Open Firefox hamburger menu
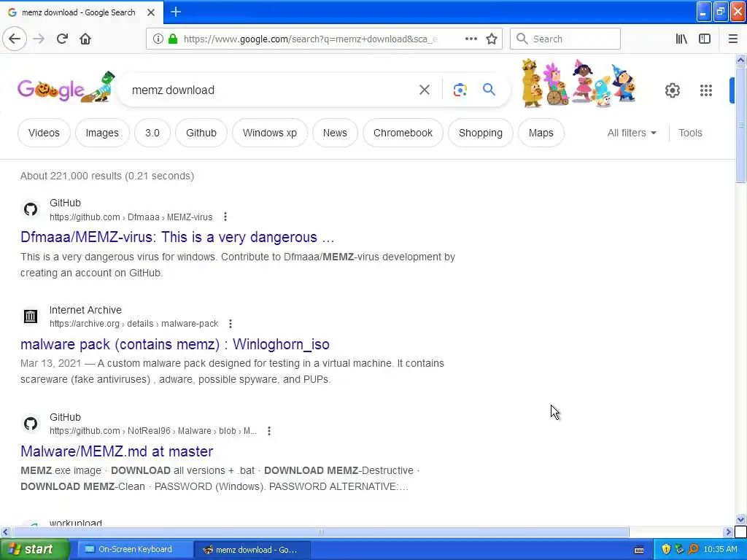Image resolution: width=747 pixels, height=560 pixels. (732, 39)
